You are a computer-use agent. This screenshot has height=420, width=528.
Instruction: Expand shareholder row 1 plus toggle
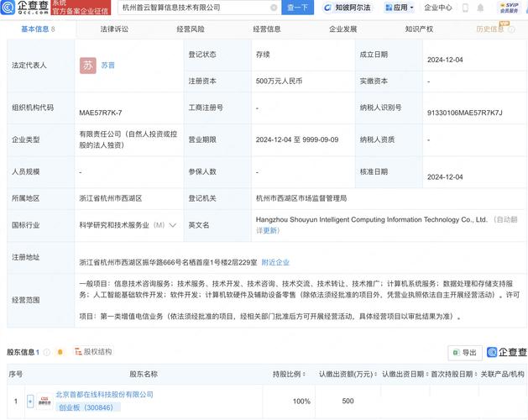(30, 402)
